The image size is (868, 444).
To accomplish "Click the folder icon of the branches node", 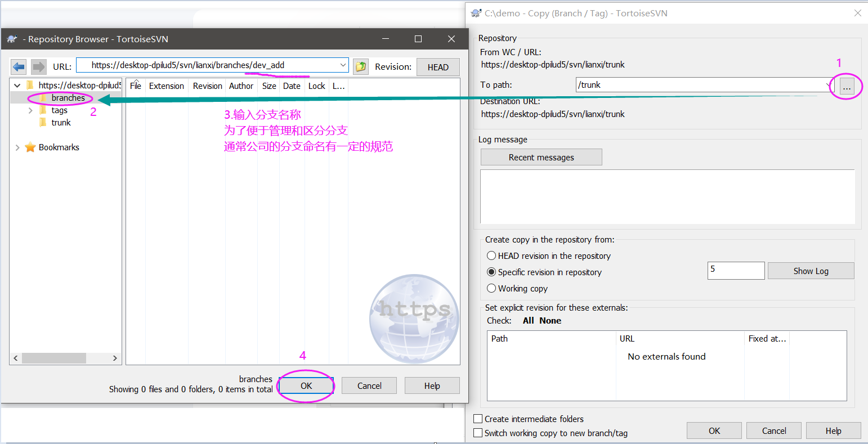I will coord(43,98).
